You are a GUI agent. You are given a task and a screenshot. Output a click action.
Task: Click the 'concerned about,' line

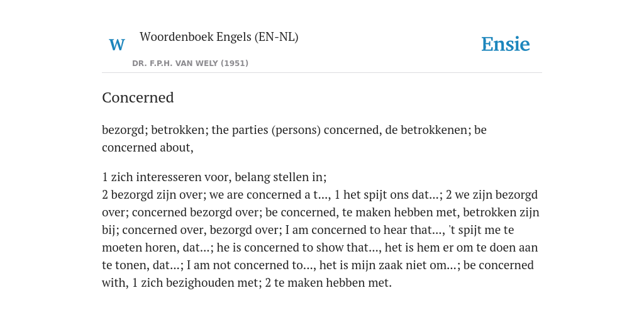(147, 147)
